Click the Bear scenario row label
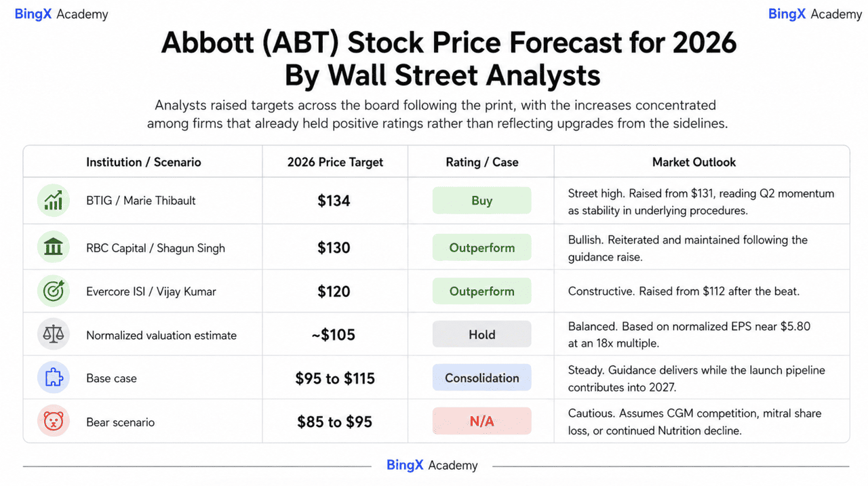 [x=121, y=422]
